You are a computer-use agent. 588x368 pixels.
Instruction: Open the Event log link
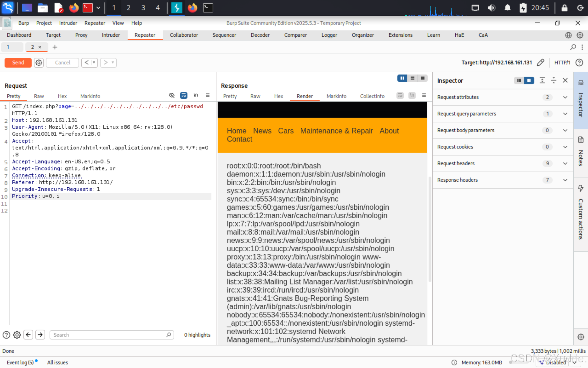(20, 362)
